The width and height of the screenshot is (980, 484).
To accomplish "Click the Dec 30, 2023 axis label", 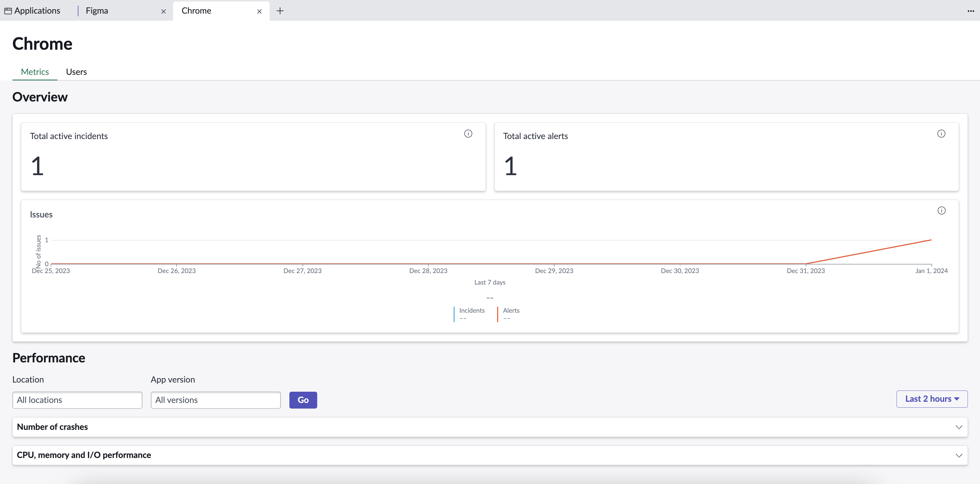I will 680,271.
